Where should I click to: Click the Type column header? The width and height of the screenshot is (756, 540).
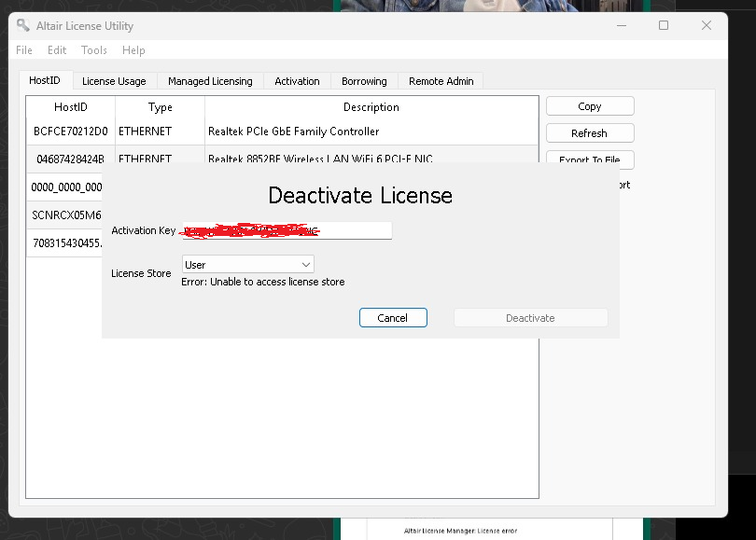coord(161,107)
